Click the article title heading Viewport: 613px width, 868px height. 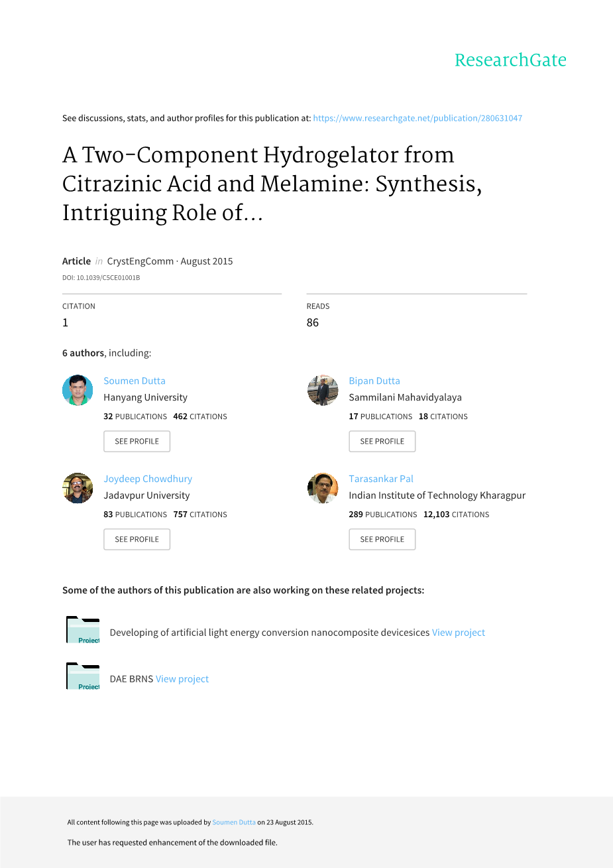(272, 184)
